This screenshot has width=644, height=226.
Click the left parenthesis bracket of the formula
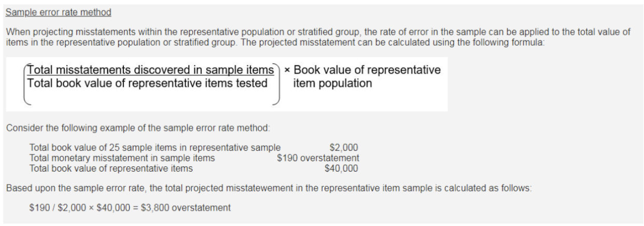tap(24, 83)
